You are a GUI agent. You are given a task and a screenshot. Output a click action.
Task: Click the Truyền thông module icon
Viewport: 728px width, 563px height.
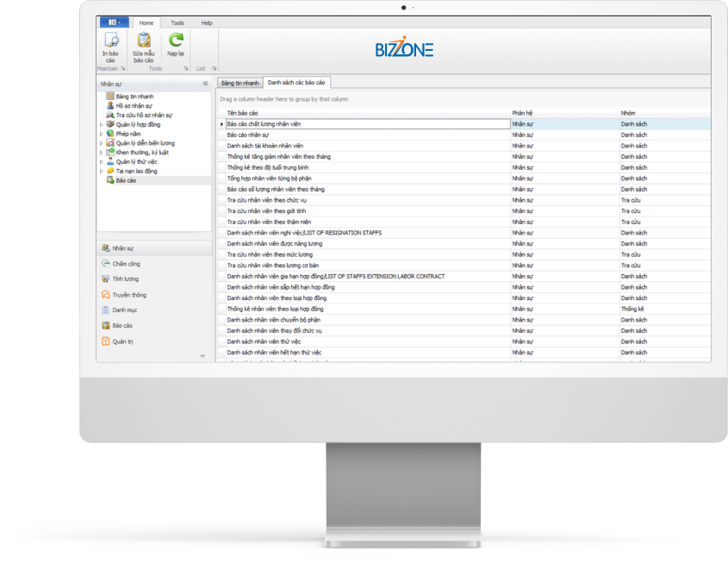coord(105,295)
